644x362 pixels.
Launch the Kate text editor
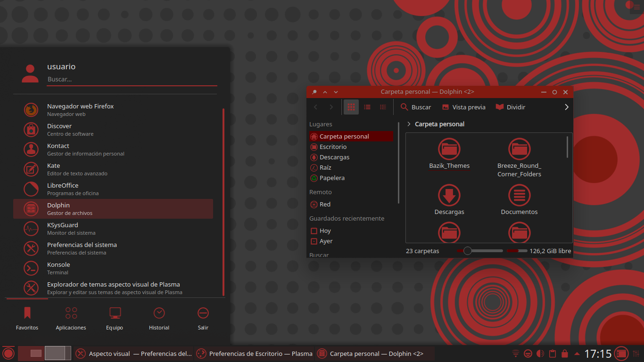coord(113,169)
